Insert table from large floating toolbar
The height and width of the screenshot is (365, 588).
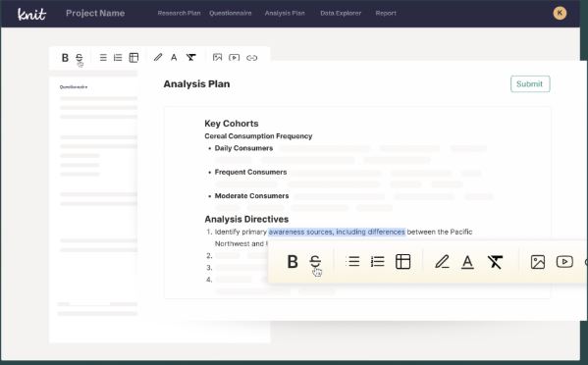pyautogui.click(x=402, y=262)
